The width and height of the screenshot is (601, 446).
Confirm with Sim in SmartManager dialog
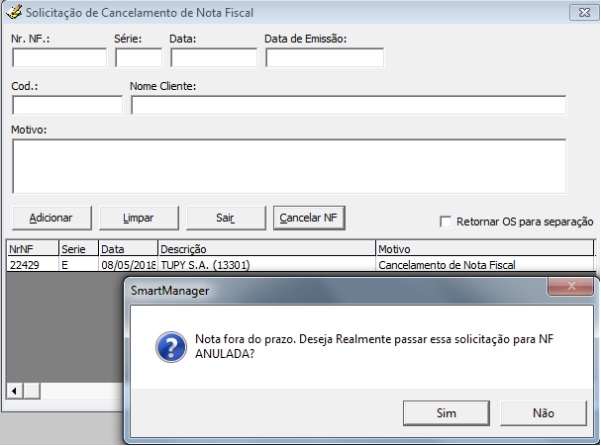tap(446, 413)
